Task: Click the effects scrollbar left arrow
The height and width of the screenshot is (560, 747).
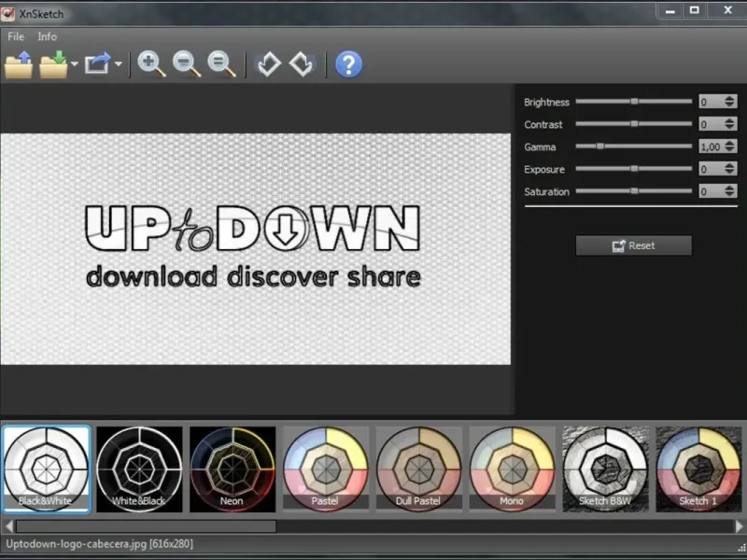Action: coord(8,526)
